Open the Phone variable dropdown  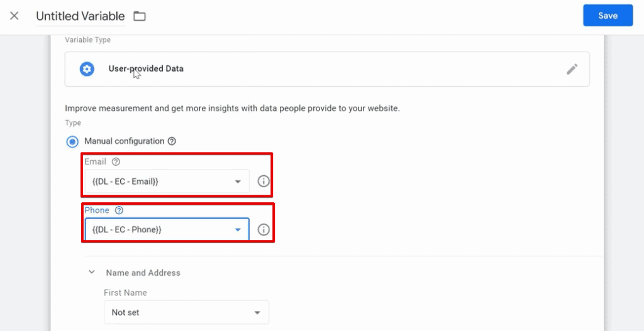click(167, 229)
